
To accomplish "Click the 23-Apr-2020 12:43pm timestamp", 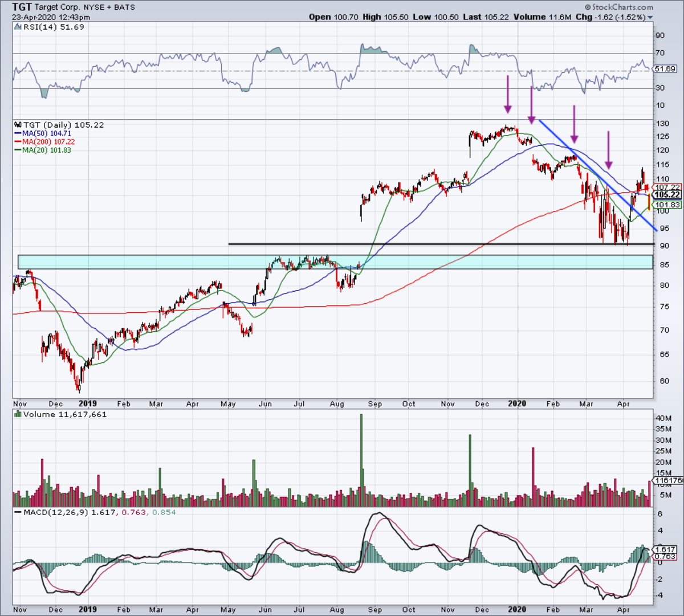I will pos(51,17).
